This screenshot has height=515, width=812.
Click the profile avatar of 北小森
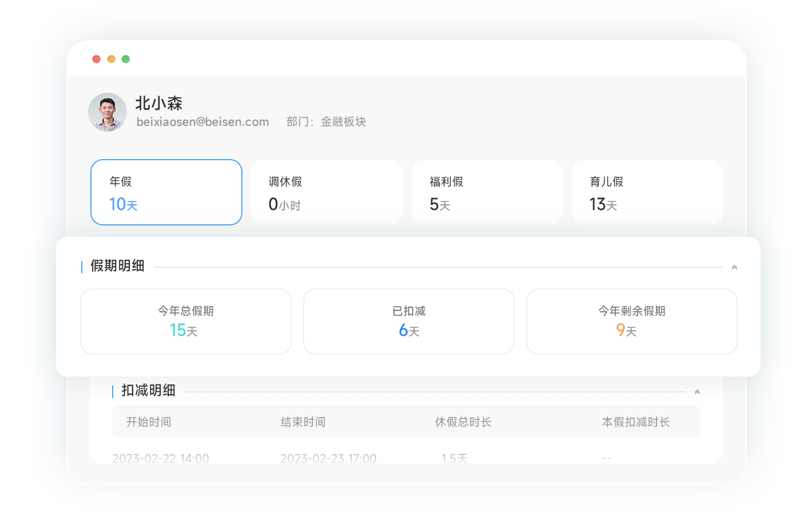click(108, 112)
